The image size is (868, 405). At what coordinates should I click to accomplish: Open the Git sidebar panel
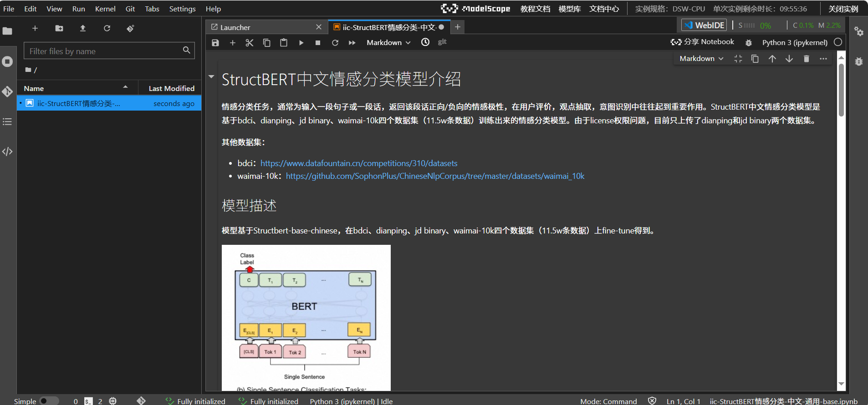coord(7,91)
